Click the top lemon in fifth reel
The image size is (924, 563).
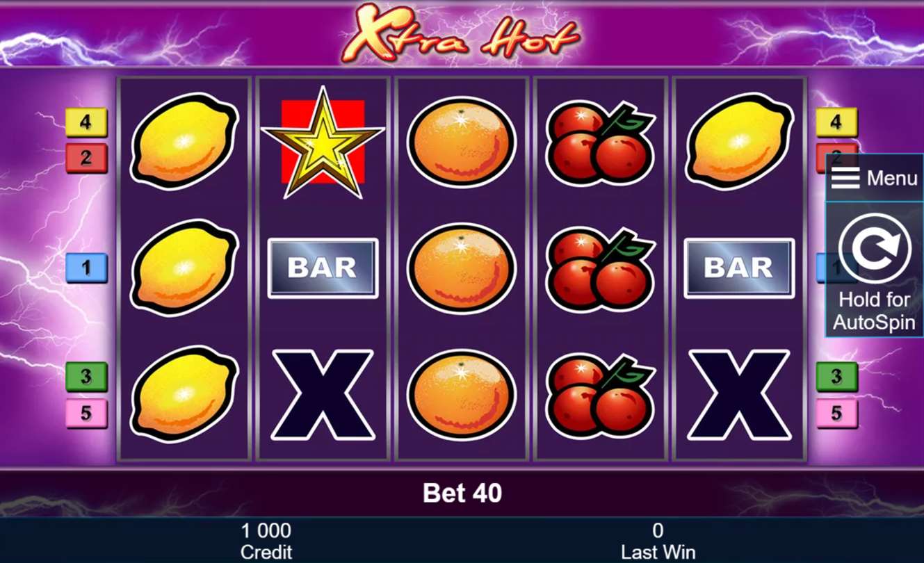click(740, 142)
